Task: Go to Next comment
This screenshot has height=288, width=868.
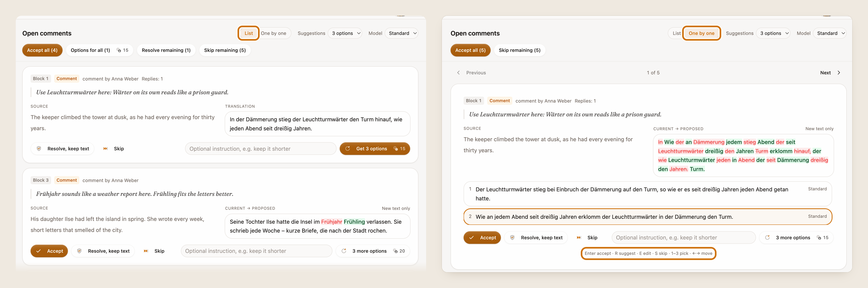Action: [831, 72]
